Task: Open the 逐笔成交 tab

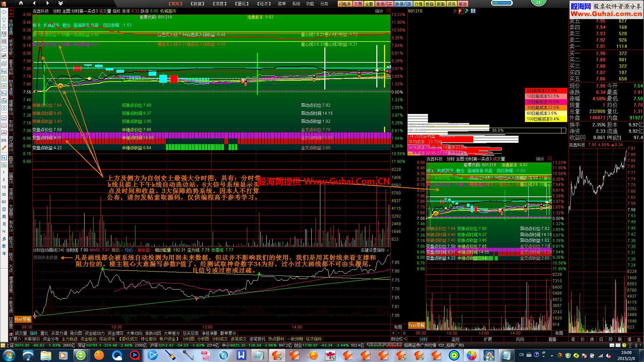Action: click(238, 339)
